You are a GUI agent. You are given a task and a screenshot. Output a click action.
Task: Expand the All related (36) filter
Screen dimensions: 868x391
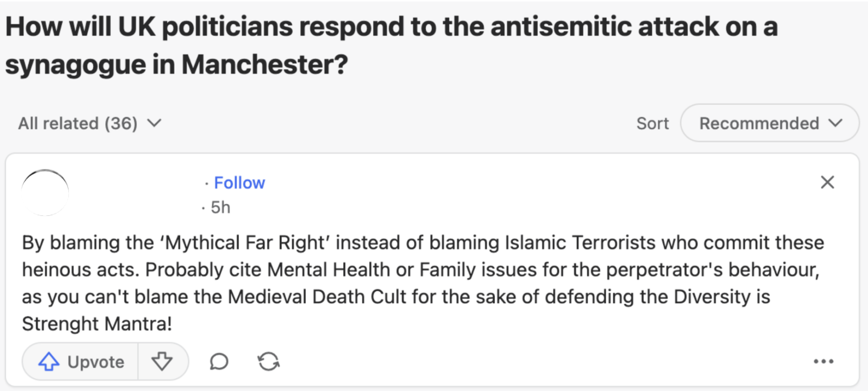(x=78, y=123)
